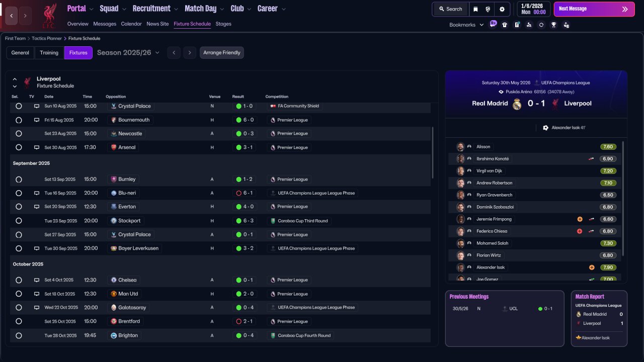Expand the Recruitment menu chevron

176,9
